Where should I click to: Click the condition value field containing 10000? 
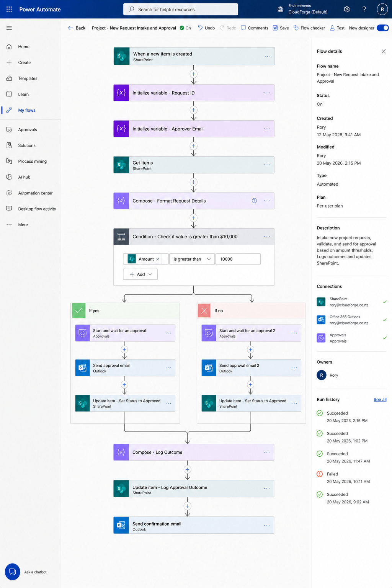point(238,259)
